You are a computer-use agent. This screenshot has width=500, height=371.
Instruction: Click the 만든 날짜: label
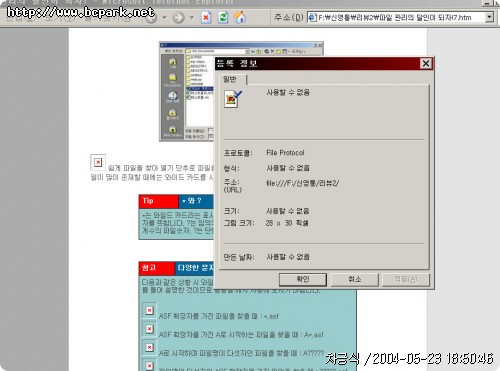coord(239,257)
